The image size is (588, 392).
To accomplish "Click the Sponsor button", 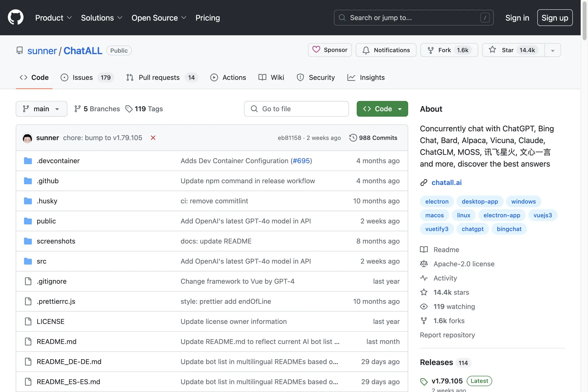I will [x=330, y=50].
